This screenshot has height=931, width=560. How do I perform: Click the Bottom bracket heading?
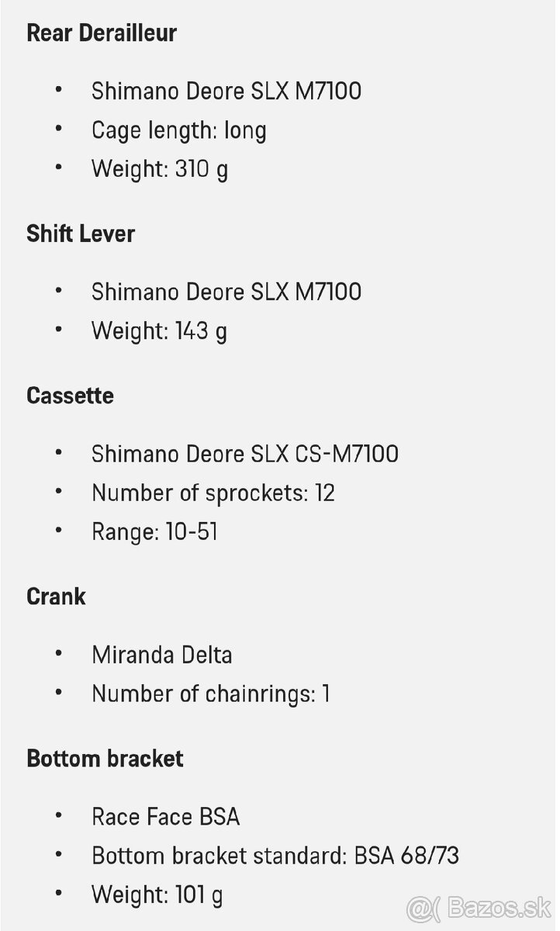(x=105, y=758)
